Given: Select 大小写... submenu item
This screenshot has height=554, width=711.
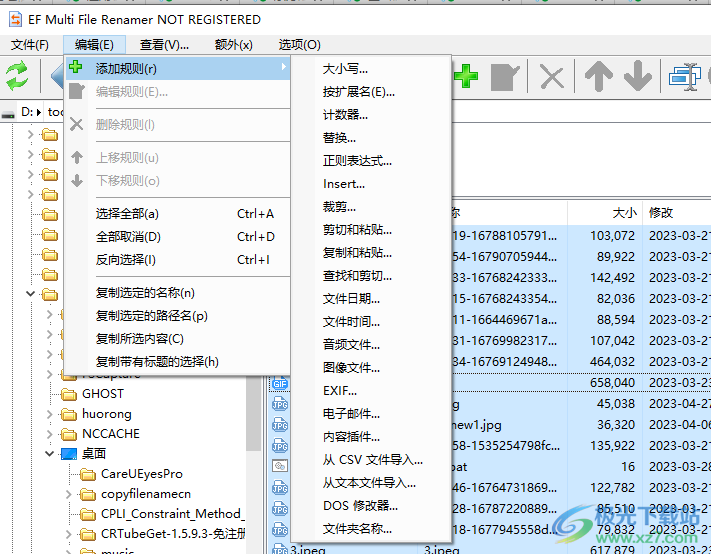Looking at the screenshot, I should coord(371,69).
